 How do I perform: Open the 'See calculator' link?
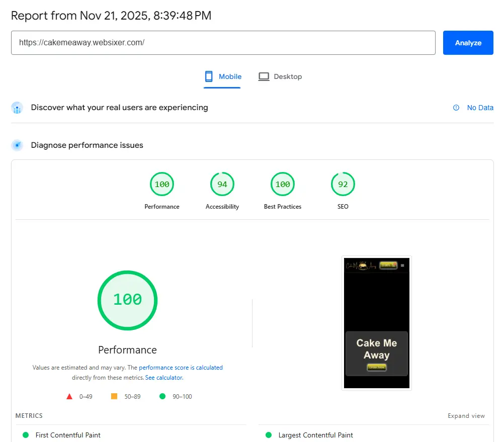click(x=163, y=377)
